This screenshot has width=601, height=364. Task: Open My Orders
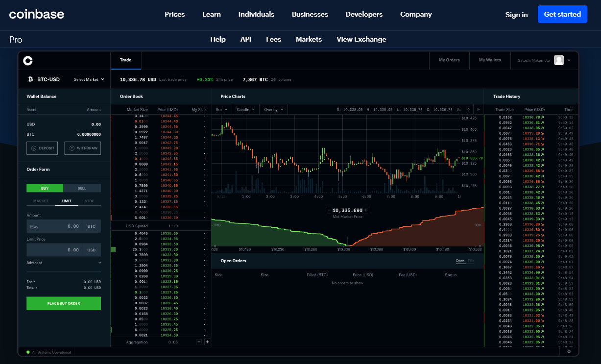pyautogui.click(x=449, y=60)
